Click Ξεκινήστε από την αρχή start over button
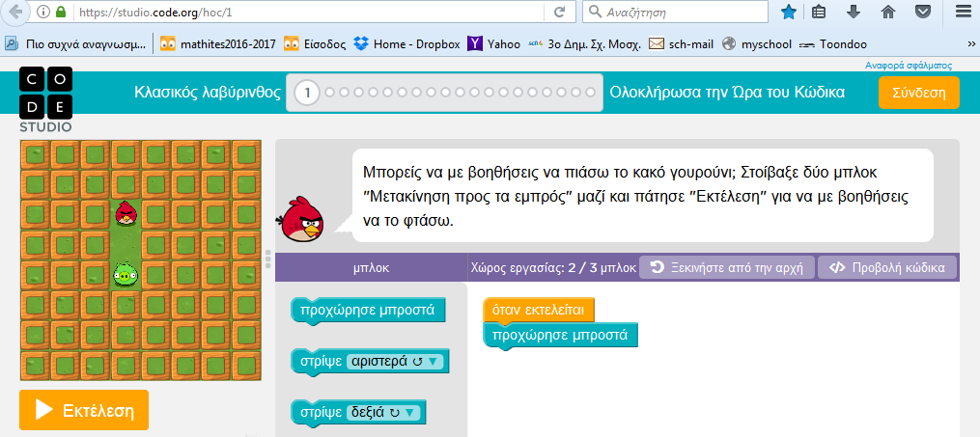Viewport: 980px width, 437px height. click(728, 267)
